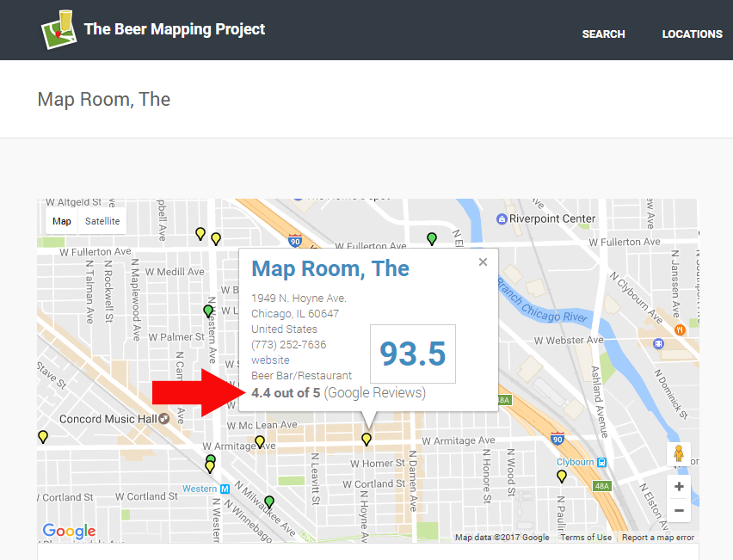Click the W Webster Ave street label
The height and width of the screenshot is (560, 733).
pos(569,341)
